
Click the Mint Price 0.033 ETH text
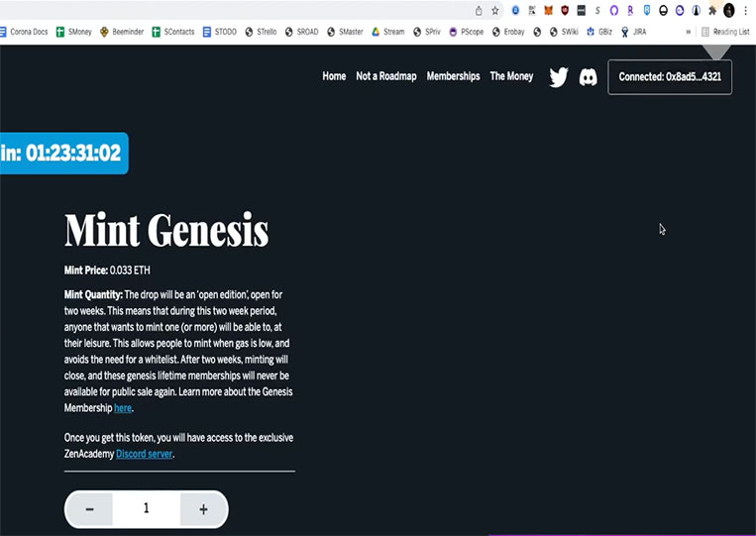pos(107,270)
